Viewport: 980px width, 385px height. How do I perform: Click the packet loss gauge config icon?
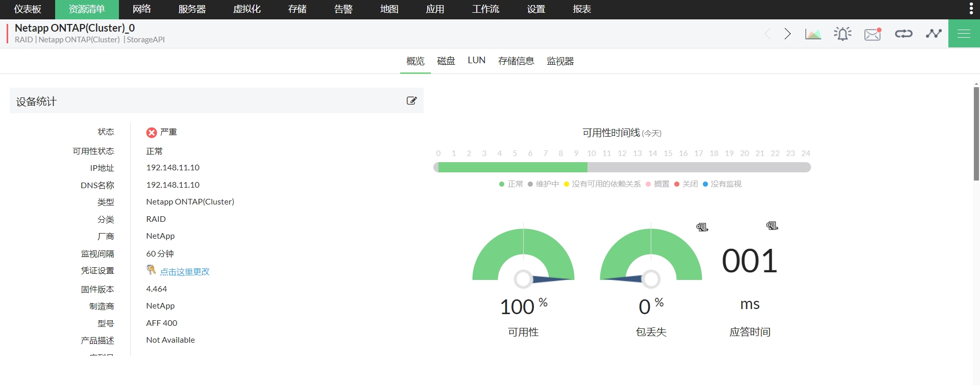(702, 227)
